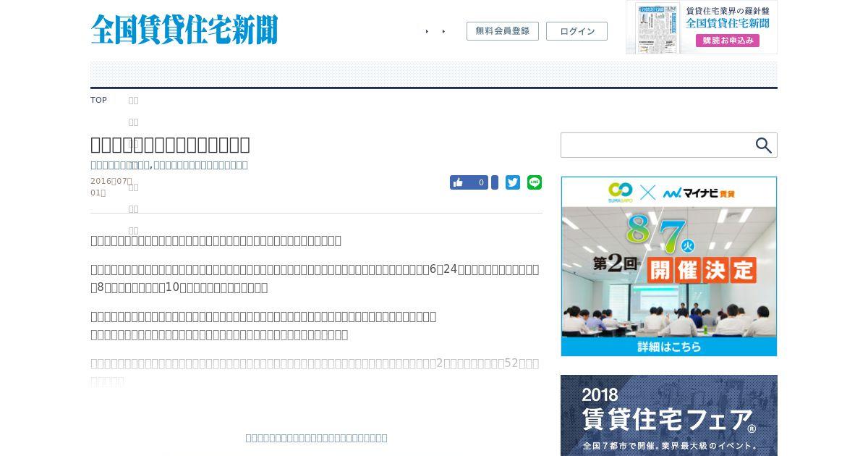Click the blue Facebook share button beside Like

click(x=495, y=182)
